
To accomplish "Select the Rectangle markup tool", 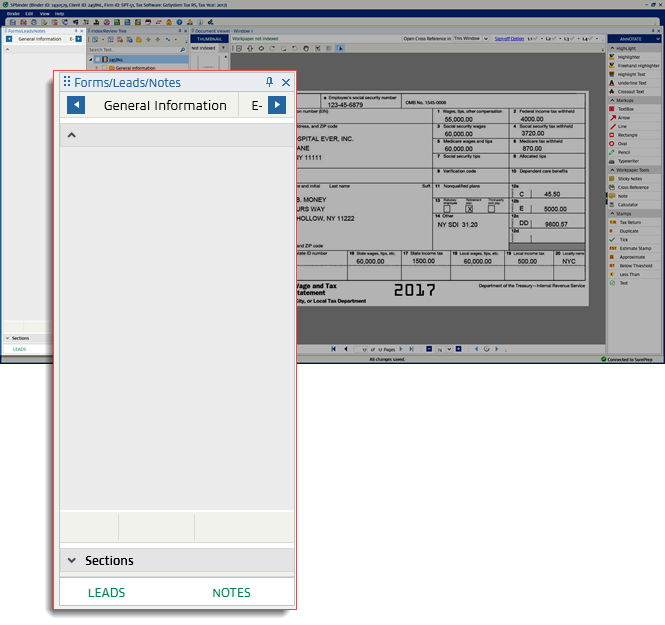I will coord(629,134).
